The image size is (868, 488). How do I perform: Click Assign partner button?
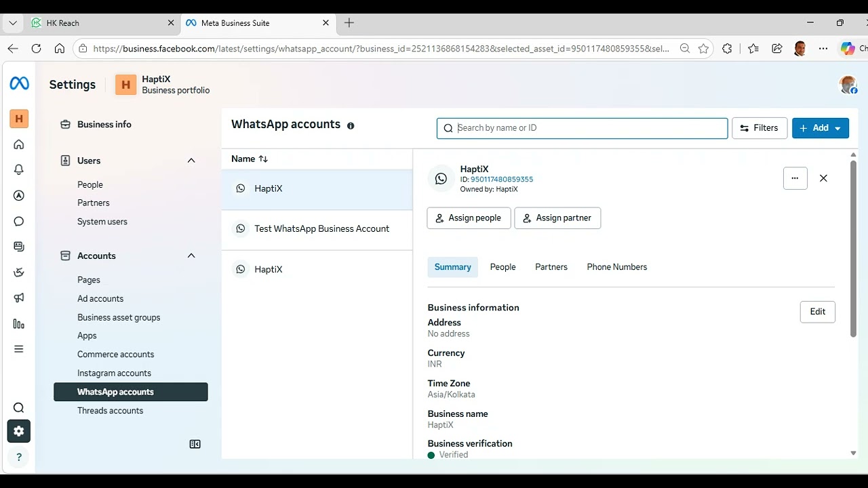(x=557, y=218)
